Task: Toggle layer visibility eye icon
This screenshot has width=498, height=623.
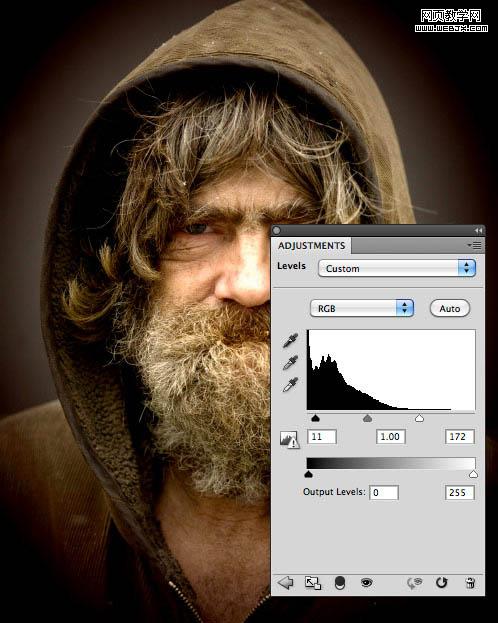Action: 366,583
